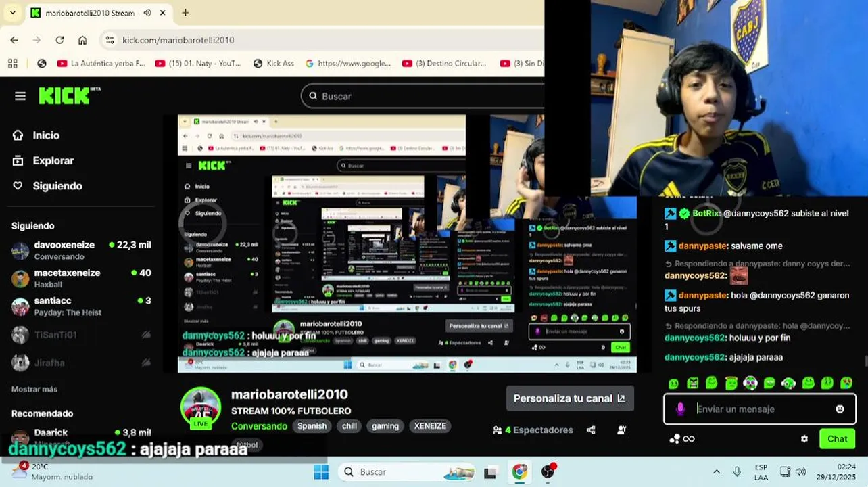Viewport: 868px width, 487px height.
Task: Open the macetaxeneize followed channel
Action: (81, 278)
